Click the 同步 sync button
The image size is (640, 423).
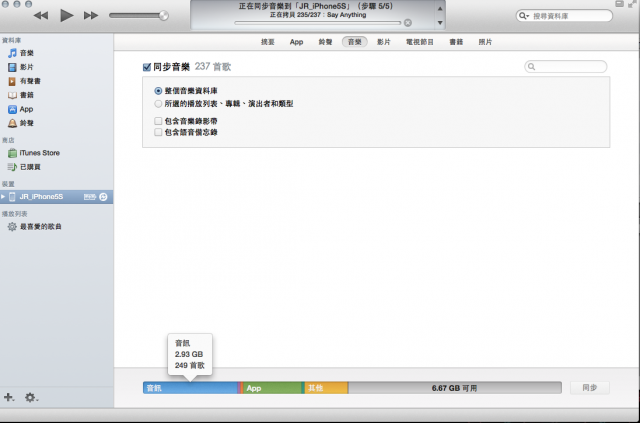coord(590,388)
